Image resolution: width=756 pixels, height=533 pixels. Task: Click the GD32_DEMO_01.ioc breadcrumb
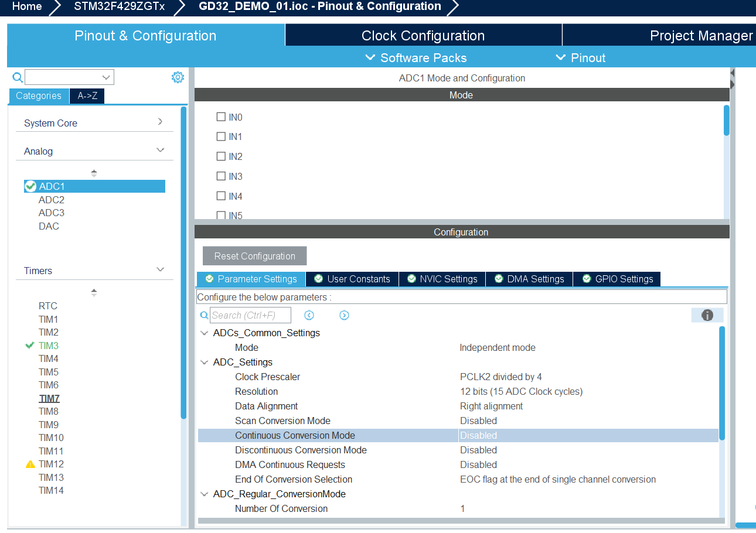click(320, 6)
